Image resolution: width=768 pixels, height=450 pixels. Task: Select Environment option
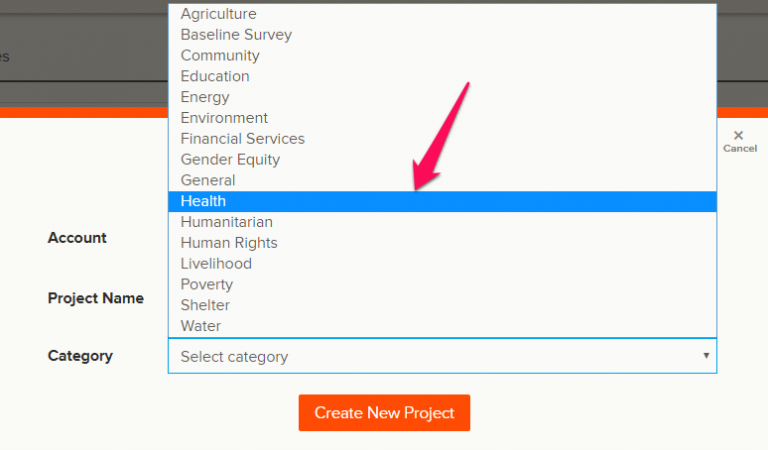tap(224, 118)
